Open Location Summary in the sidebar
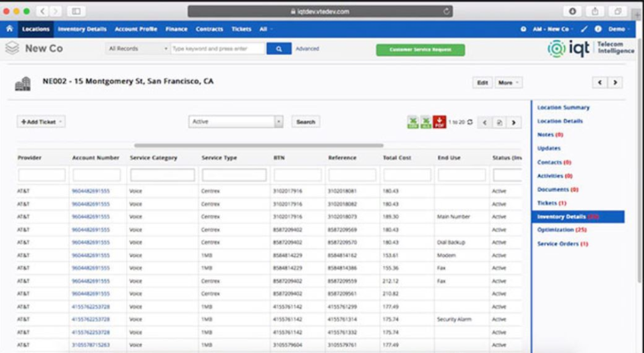This screenshot has height=353, width=644. click(x=563, y=107)
